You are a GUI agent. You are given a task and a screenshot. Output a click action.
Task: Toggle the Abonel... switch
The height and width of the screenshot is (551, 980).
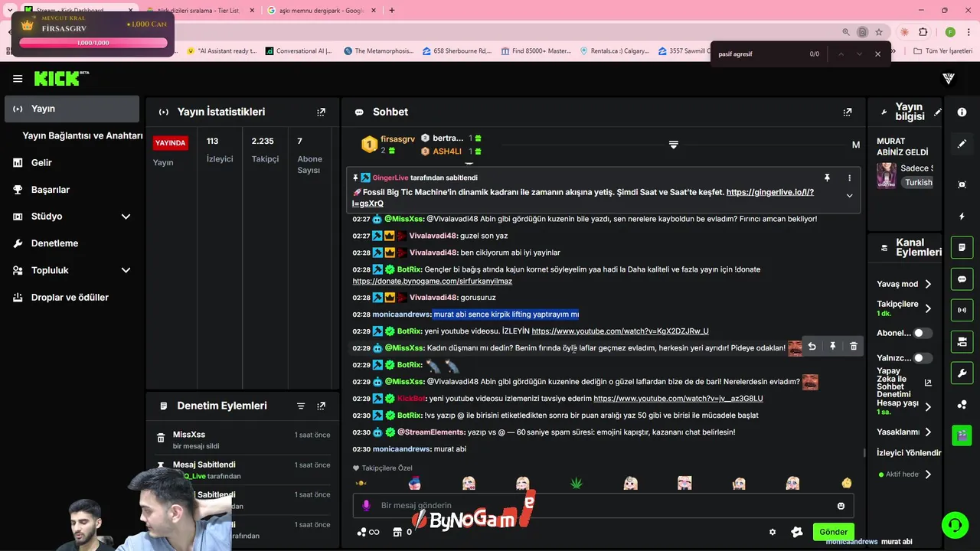(923, 333)
